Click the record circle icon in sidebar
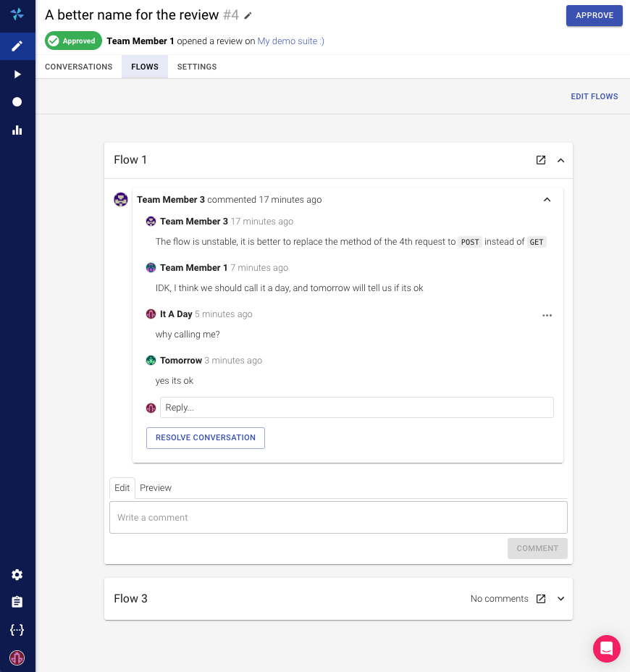Screen dimensions: 630x672 click(x=17, y=102)
